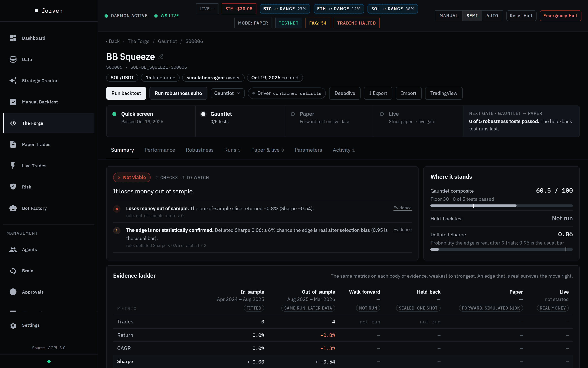
Task: Select The Forge code icon
Action: click(x=13, y=123)
